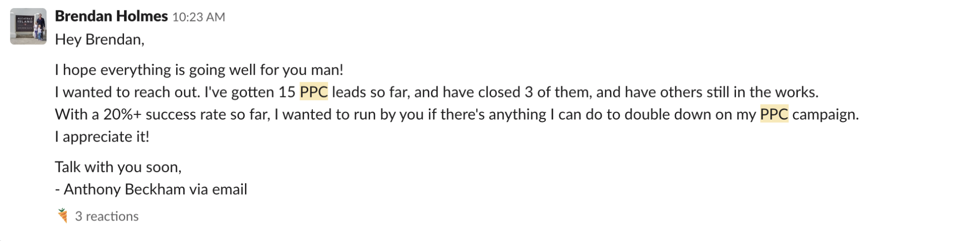Click Brendan Holmes's profile avatar
Viewport: 980px width, 241px height.
pos(28,27)
